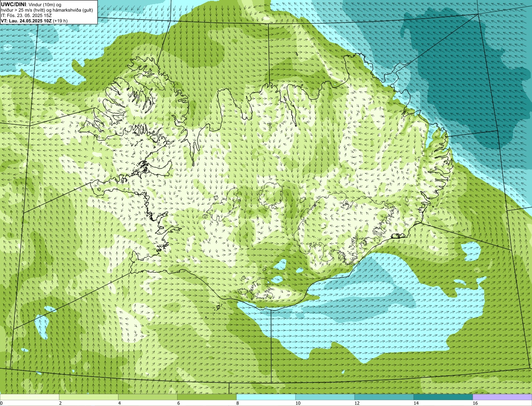
Task: Click the pale cream 0–2 legend color segment
Action: 30,397
